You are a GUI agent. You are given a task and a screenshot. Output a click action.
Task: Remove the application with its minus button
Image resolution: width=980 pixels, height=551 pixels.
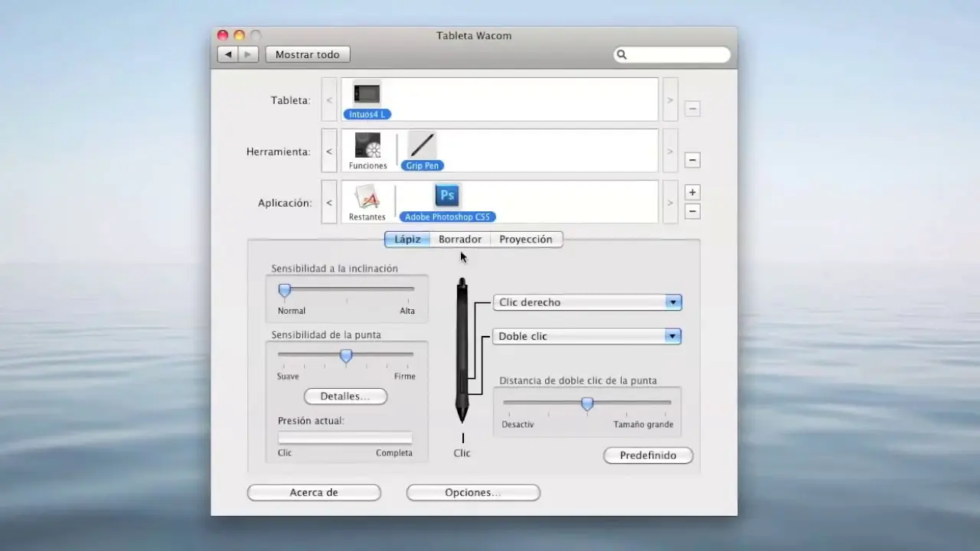[x=692, y=211]
